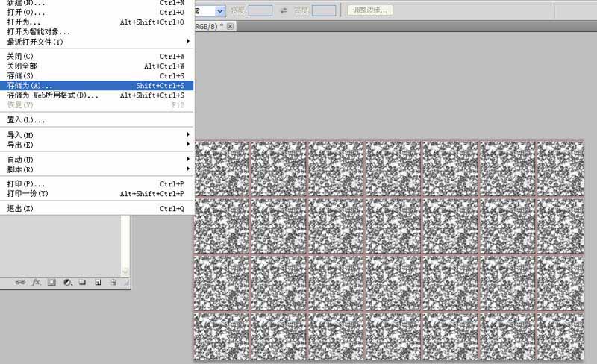This screenshot has width=597, height=364.
Task: Expand the 脚本 submenu
Action: pos(97,169)
